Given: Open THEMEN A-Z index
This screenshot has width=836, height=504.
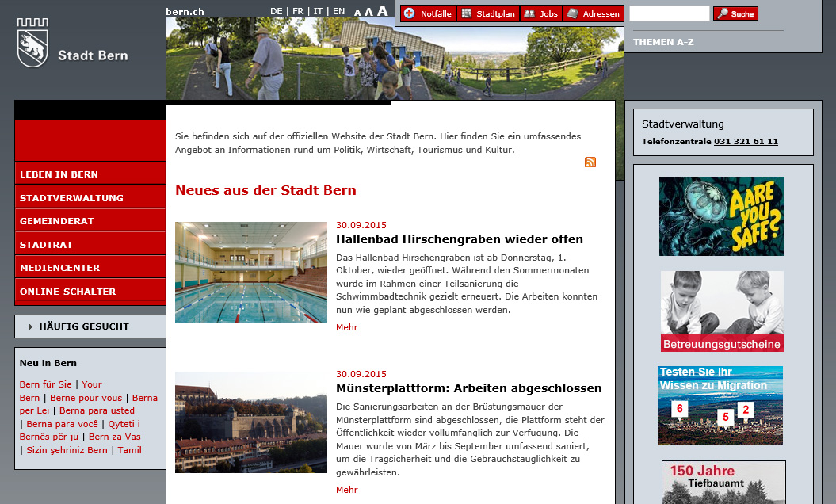Looking at the screenshot, I should click(663, 42).
